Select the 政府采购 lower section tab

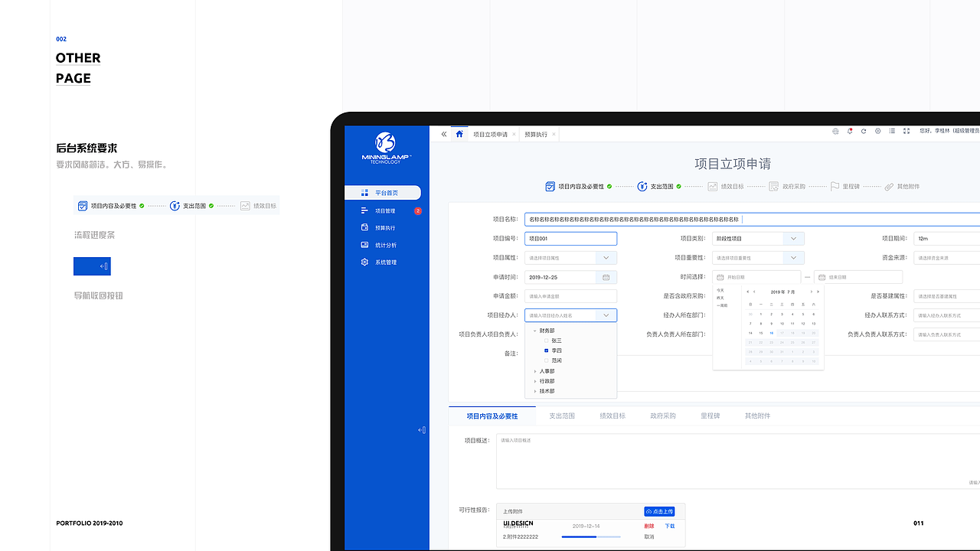point(663,416)
